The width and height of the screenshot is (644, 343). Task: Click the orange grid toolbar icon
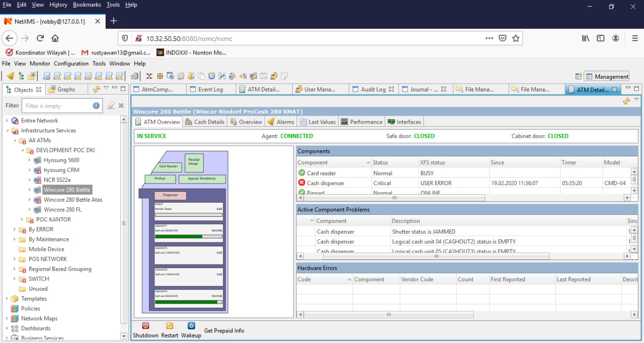point(160,76)
